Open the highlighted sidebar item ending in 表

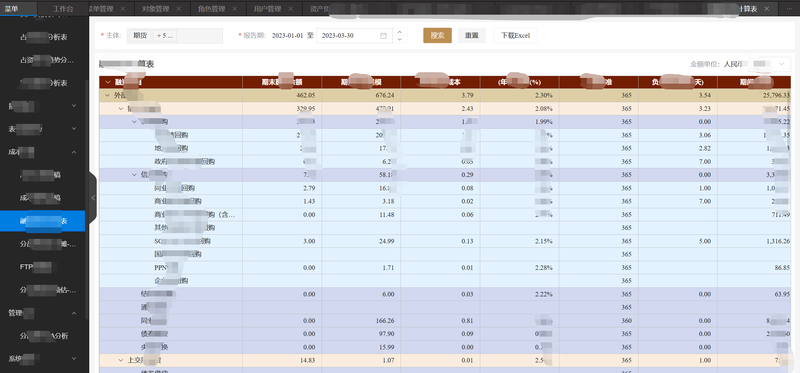[x=42, y=221]
